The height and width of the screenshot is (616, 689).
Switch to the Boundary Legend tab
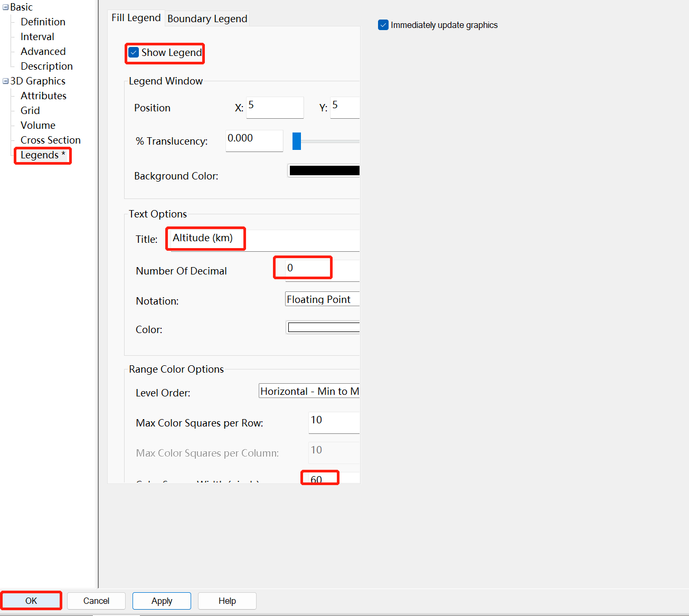[x=207, y=19]
